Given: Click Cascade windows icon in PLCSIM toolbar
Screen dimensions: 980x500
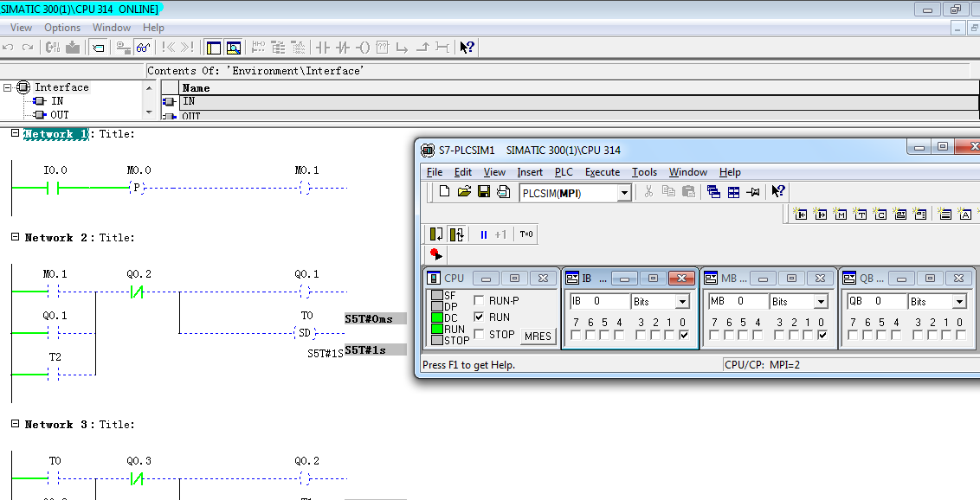Looking at the screenshot, I should [713, 192].
